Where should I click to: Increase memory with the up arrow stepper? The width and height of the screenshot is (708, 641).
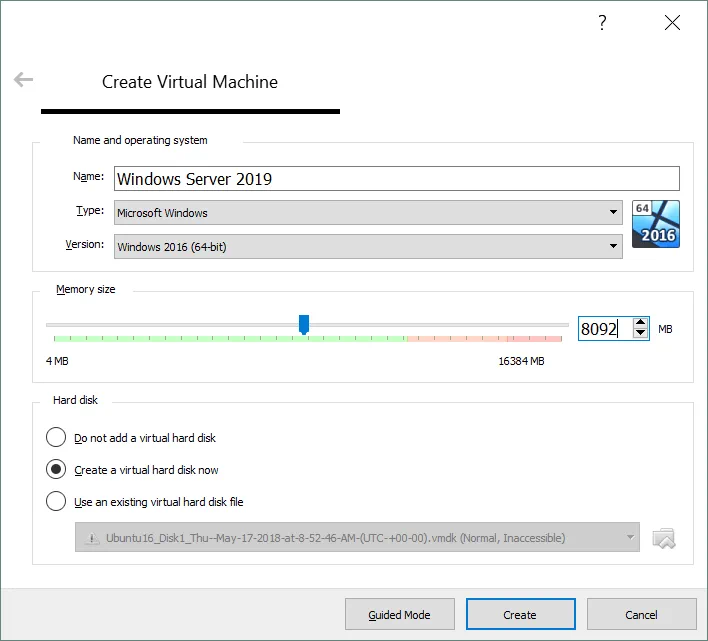pyautogui.click(x=641, y=322)
